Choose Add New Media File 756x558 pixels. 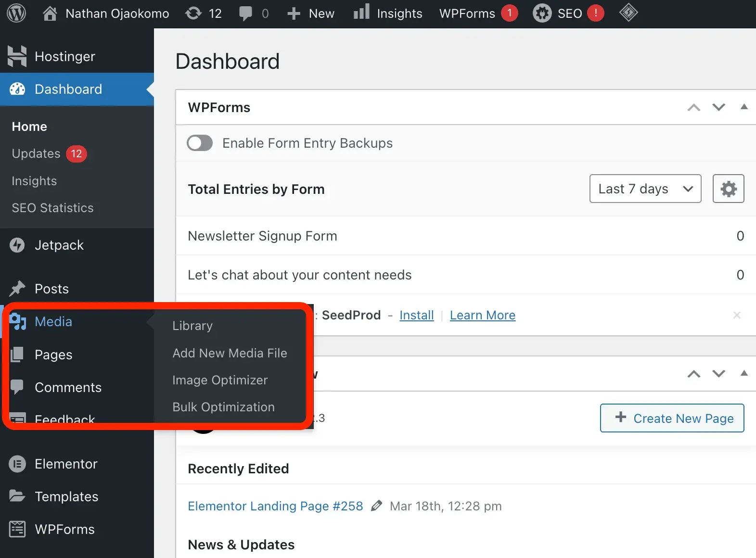(x=230, y=353)
